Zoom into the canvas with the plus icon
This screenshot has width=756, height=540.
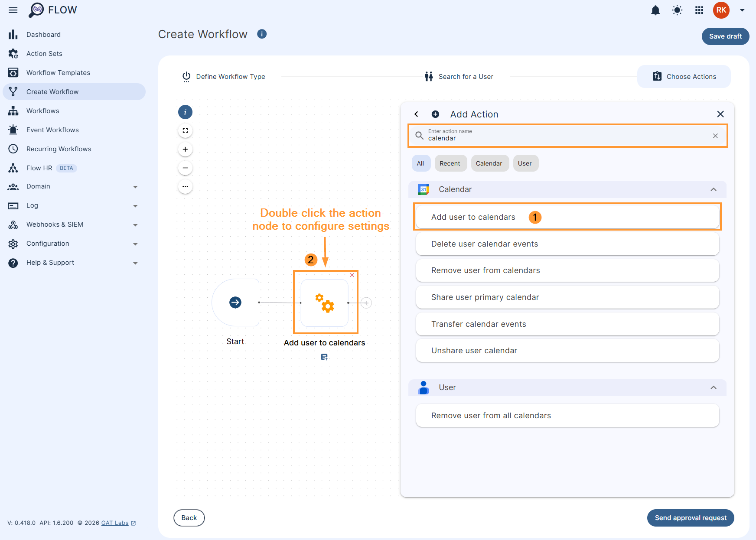point(185,149)
